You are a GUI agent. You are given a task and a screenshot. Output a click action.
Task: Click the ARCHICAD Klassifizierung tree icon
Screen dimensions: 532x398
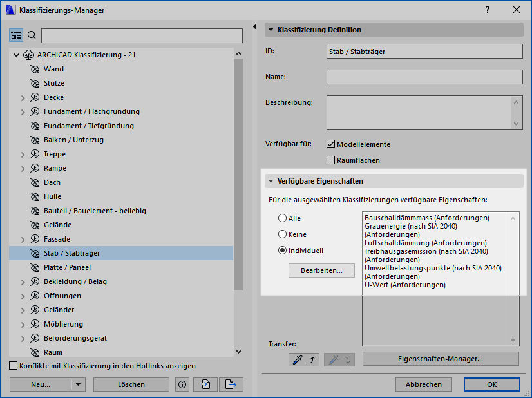tap(28, 55)
